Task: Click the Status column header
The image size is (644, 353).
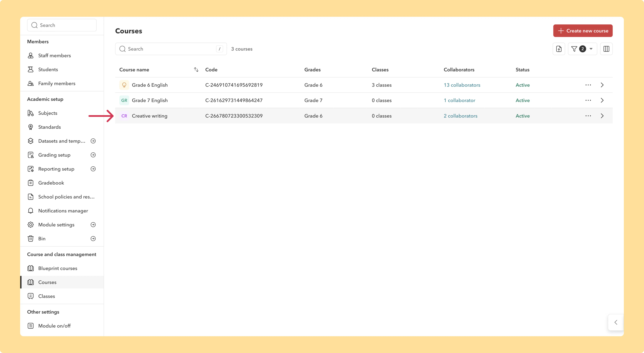Action: [x=523, y=70]
